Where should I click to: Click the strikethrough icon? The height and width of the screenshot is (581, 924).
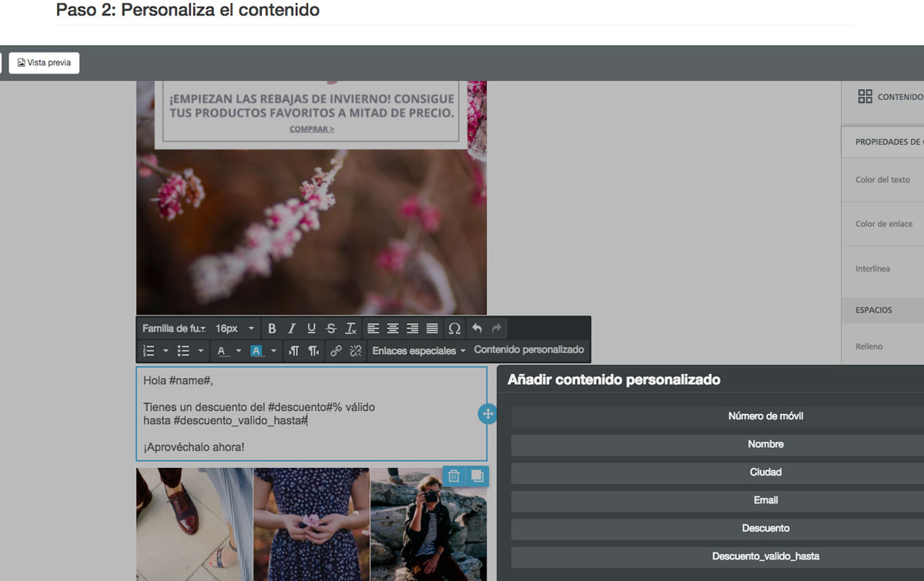pos(331,329)
